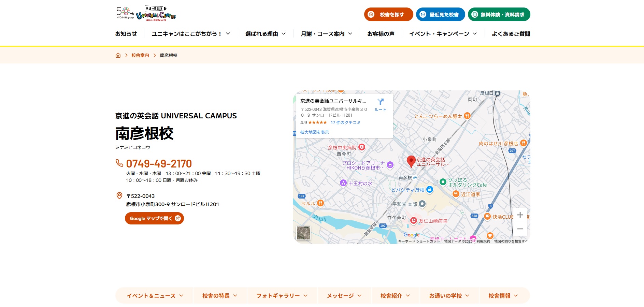Click ペルル restaurant marker
This screenshot has height=307, width=644.
(320, 203)
